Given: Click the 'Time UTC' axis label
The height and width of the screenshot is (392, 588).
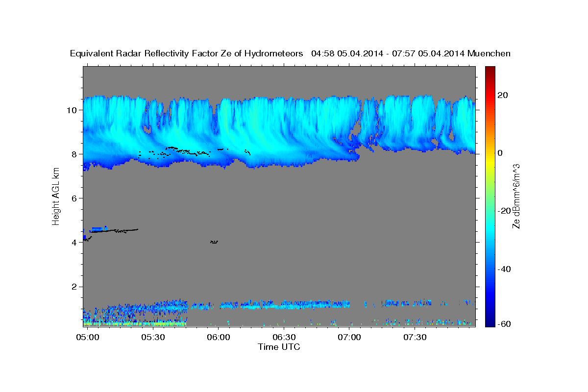Looking at the screenshot, I should click(279, 347).
